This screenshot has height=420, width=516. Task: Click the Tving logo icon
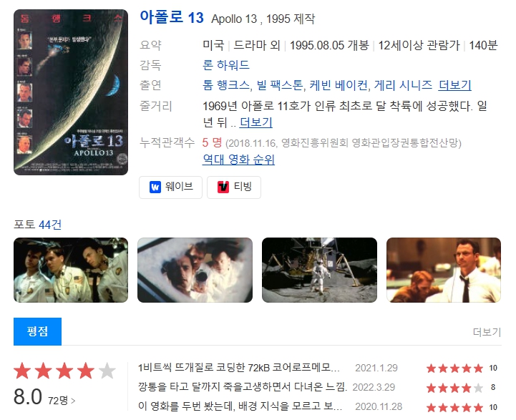point(223,187)
